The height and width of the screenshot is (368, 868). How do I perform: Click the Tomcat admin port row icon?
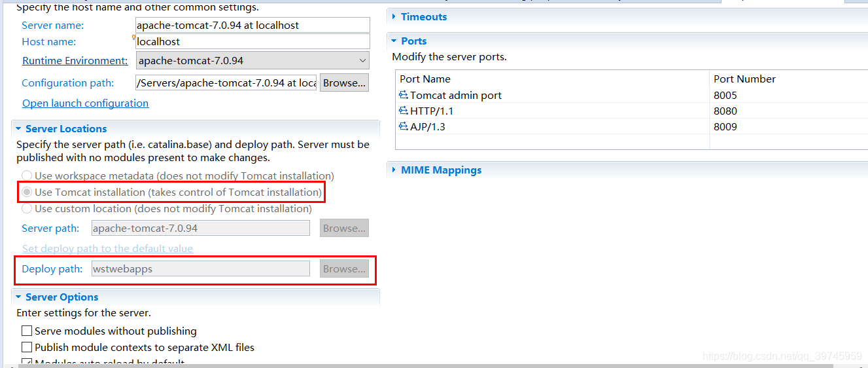[404, 96]
